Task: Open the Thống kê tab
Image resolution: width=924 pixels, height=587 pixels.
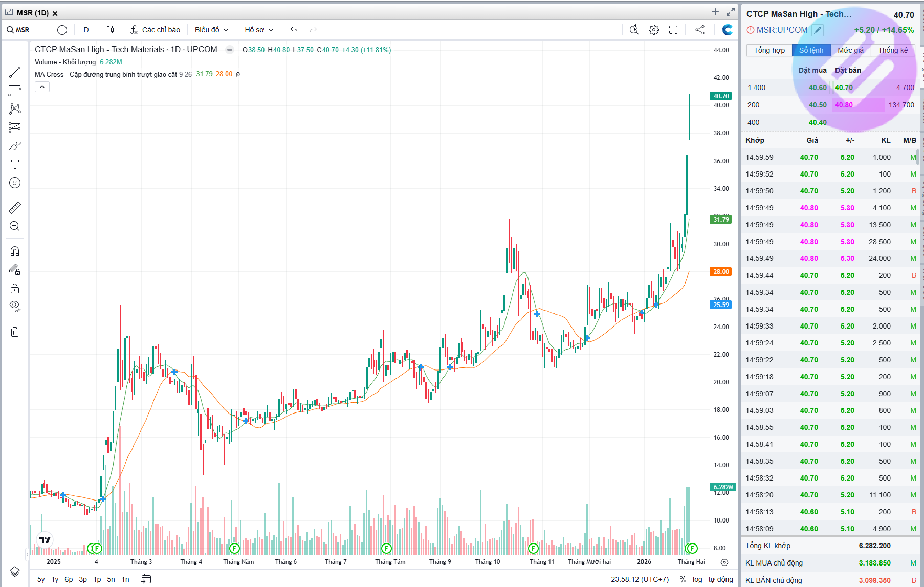Action: 893,50
